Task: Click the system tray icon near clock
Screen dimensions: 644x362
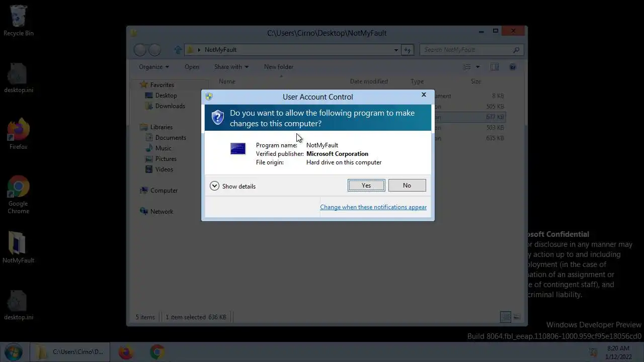Action: pyautogui.click(x=593, y=352)
